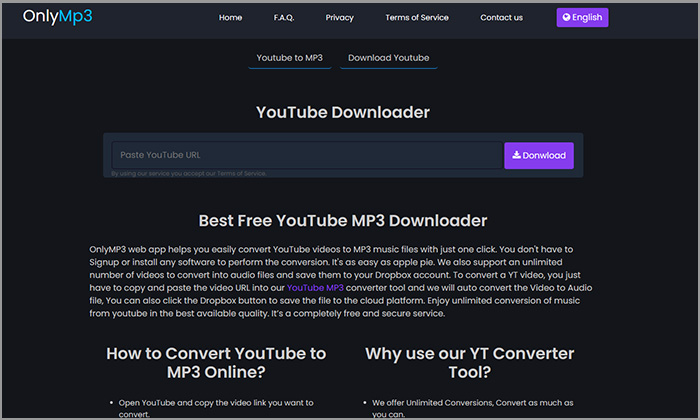Go to the F.A.Q. page
The height and width of the screenshot is (420, 700).
tap(284, 17)
